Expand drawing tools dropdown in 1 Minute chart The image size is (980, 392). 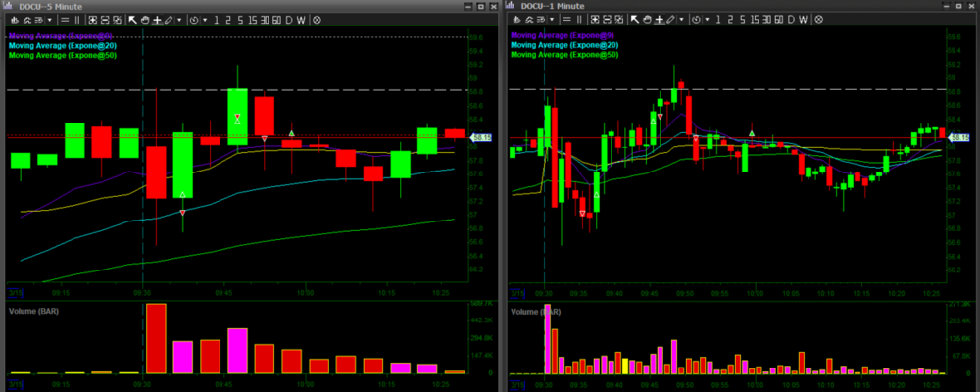[680, 19]
